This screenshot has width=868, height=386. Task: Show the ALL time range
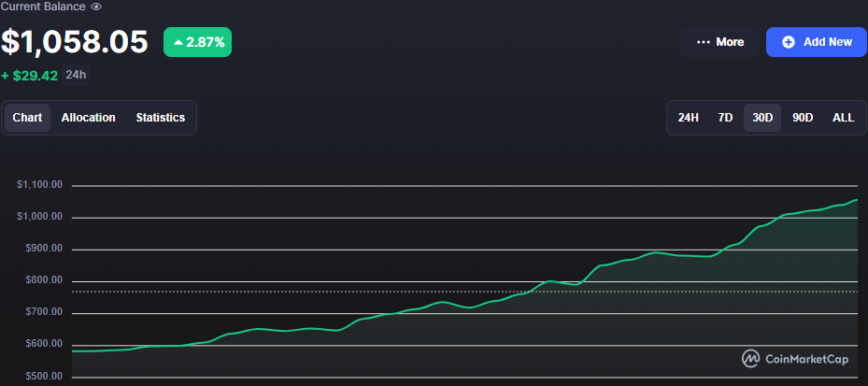843,118
